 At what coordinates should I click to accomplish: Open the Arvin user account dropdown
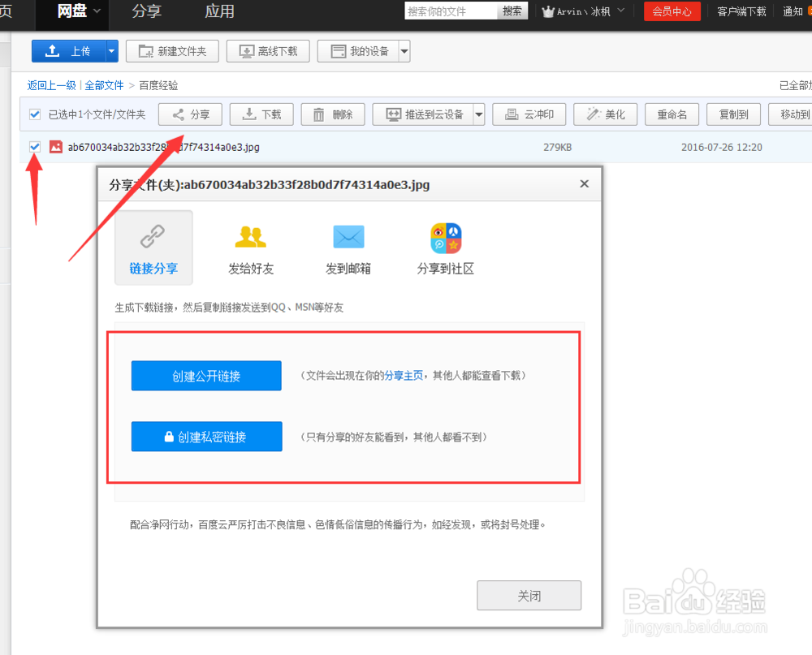(x=584, y=11)
